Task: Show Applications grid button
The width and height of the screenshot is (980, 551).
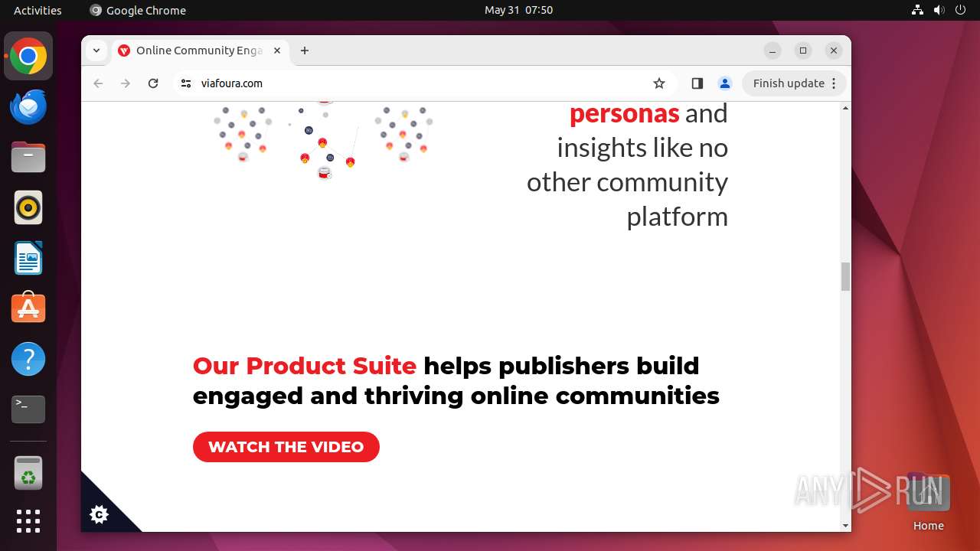Action: 28,521
